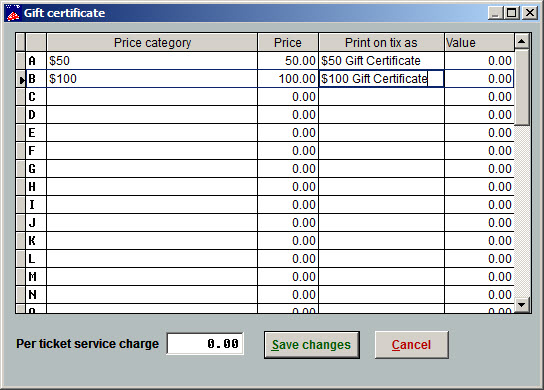Click the Value column header
Screen dimensions: 544x390
point(479,42)
